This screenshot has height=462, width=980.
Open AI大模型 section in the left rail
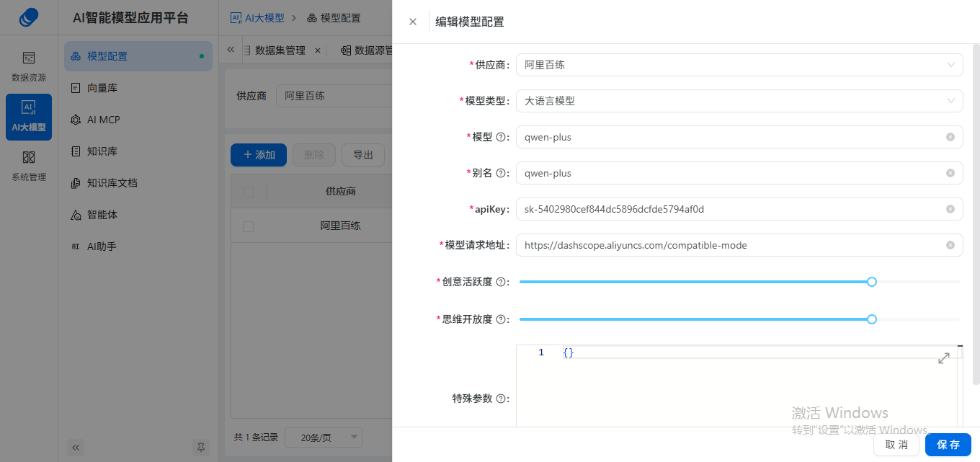(x=29, y=117)
